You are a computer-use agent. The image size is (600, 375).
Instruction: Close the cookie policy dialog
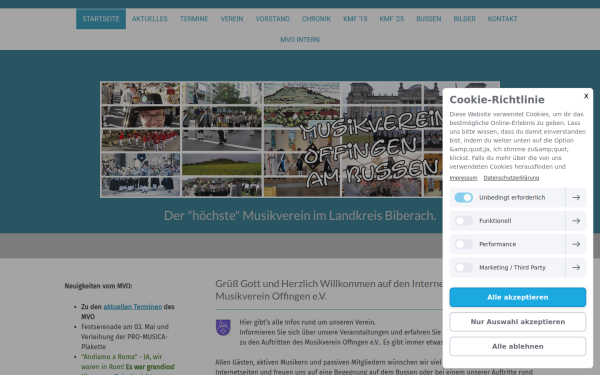coord(586,96)
